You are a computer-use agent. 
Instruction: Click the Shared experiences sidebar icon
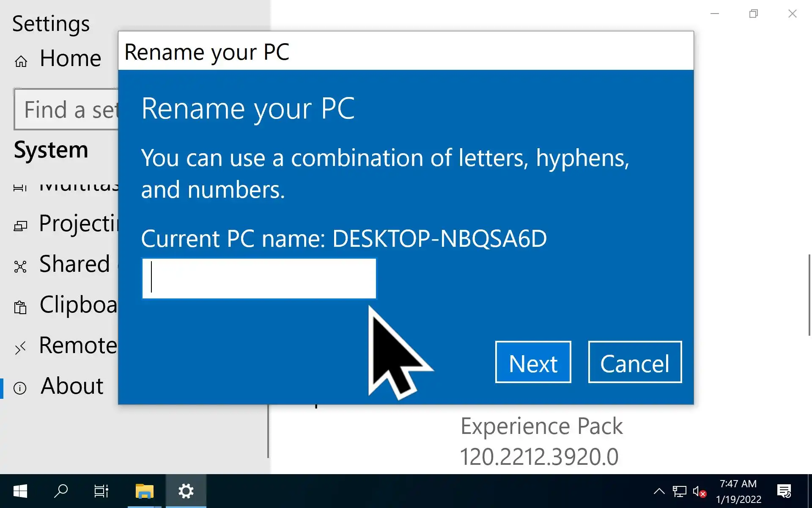coord(20,266)
